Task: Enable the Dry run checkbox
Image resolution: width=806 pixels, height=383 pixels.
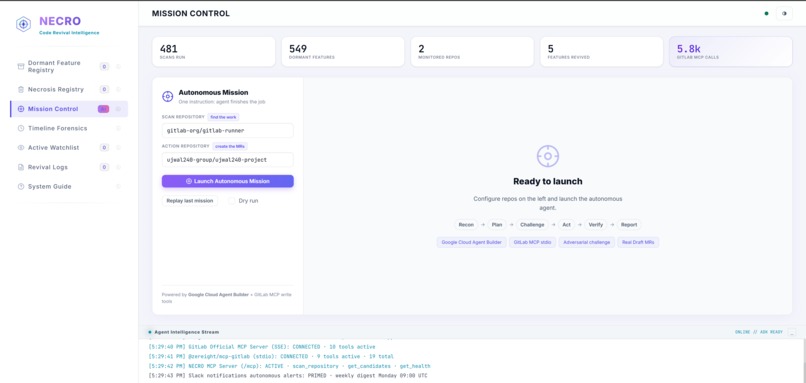Action: 232,201
